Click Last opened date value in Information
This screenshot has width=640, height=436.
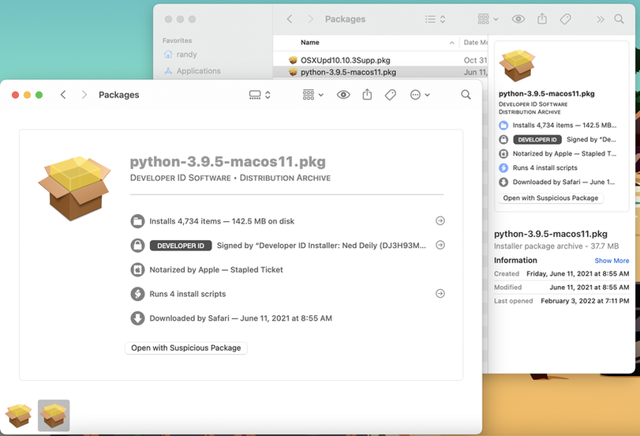(x=584, y=301)
